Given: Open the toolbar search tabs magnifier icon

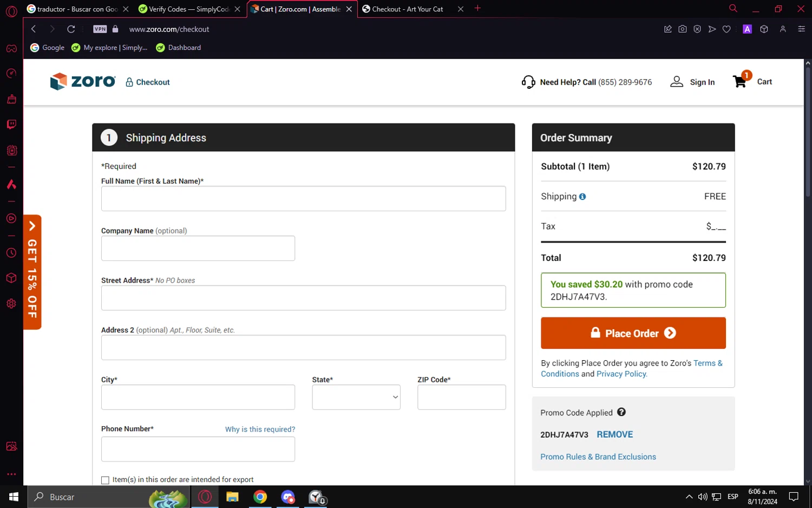Looking at the screenshot, I should [x=733, y=9].
